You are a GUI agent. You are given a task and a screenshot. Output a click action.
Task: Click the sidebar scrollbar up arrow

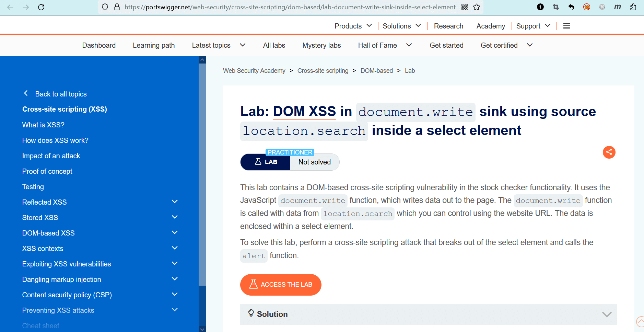tap(202, 60)
